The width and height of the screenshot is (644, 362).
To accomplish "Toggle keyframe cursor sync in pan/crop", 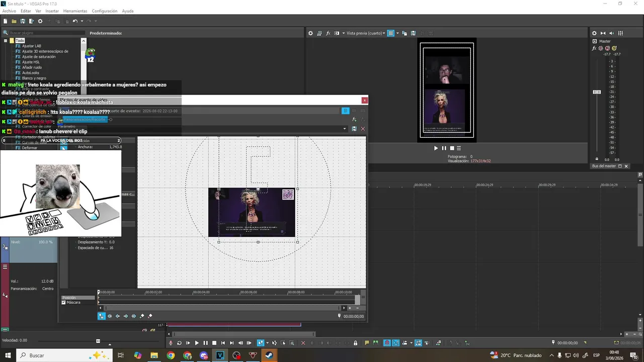I will click(101, 316).
